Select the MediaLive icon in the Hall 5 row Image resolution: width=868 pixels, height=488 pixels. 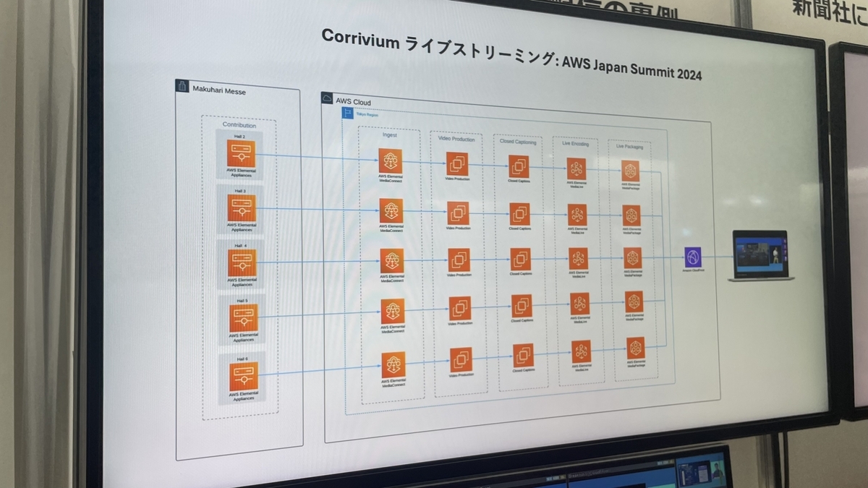[580, 304]
